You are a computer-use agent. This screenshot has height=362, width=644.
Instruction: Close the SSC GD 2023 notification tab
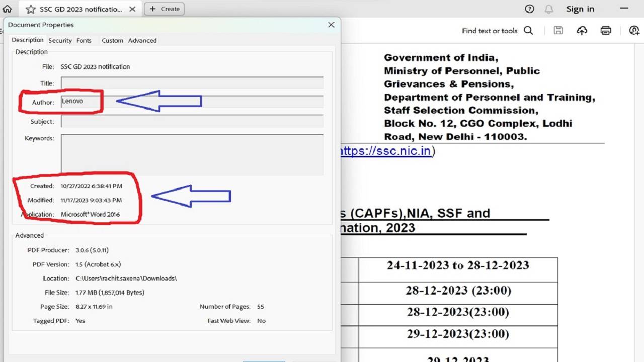(132, 9)
